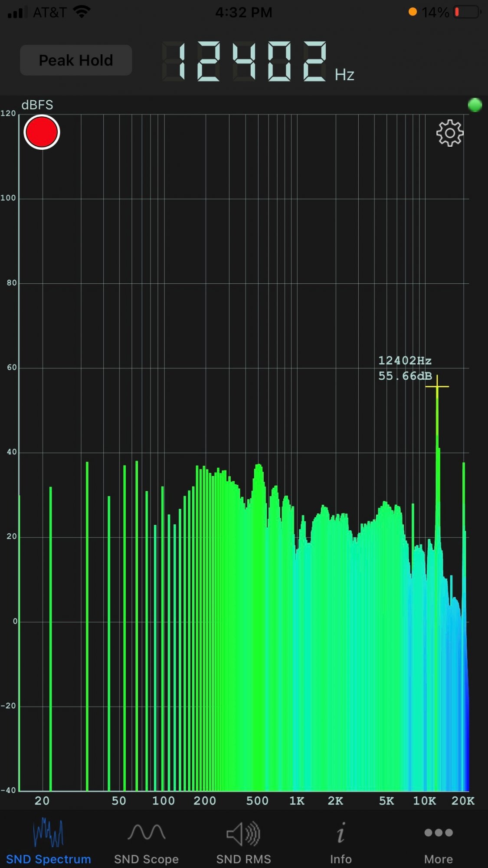This screenshot has height=868, width=488.
Task: Switch to the SND Spectrum tab
Action: click(49, 842)
